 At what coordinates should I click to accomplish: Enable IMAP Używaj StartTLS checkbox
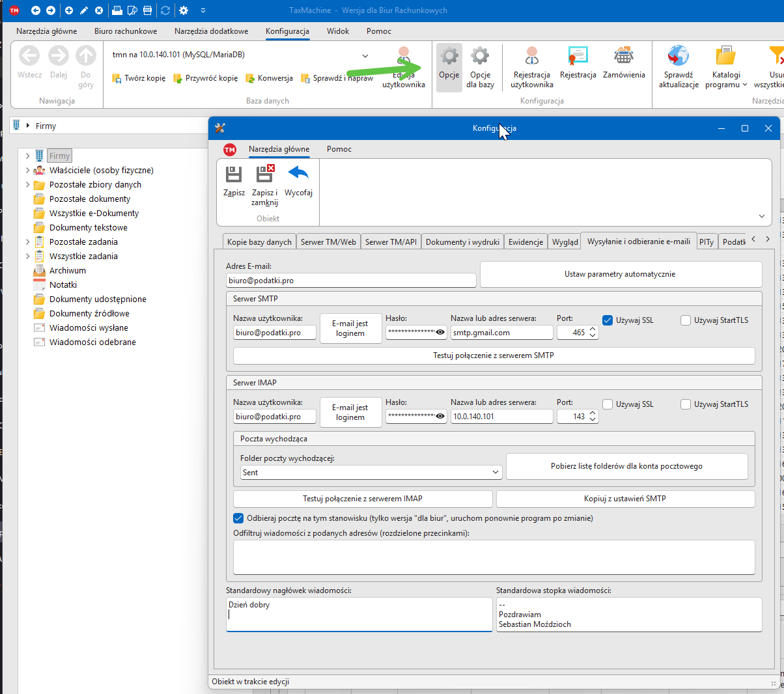(686, 404)
